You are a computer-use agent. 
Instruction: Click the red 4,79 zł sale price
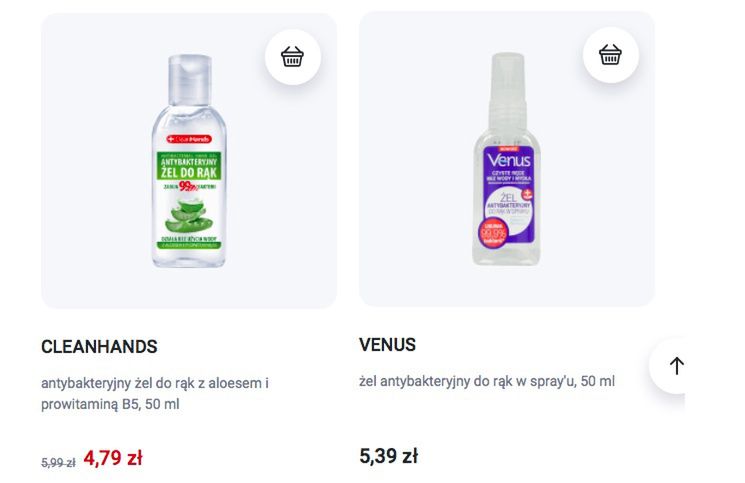pyautogui.click(x=113, y=459)
